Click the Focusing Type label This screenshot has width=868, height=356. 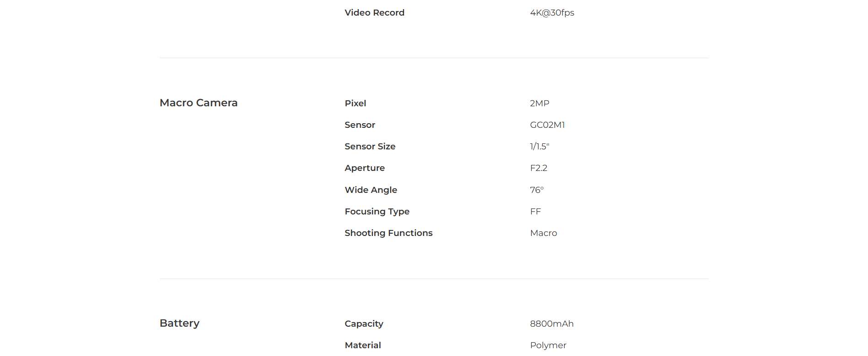[377, 212]
